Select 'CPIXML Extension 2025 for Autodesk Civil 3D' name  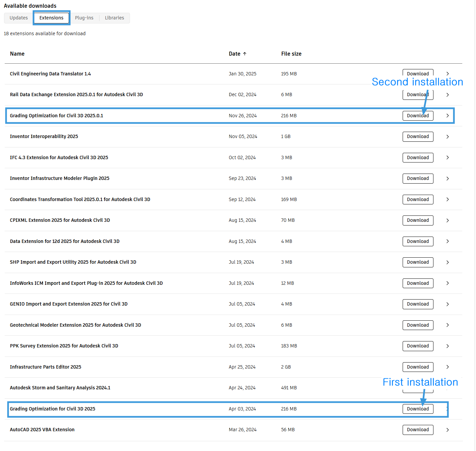pos(60,220)
